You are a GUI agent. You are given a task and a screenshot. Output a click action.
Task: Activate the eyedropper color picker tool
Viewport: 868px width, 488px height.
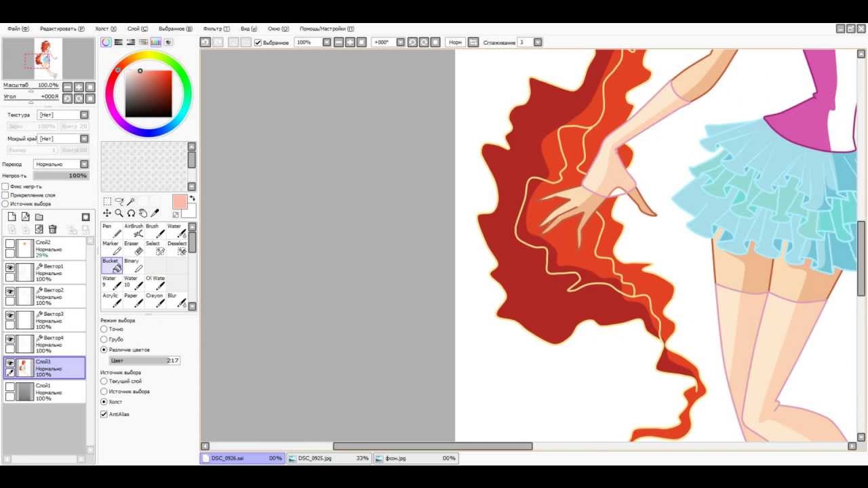[x=155, y=213]
